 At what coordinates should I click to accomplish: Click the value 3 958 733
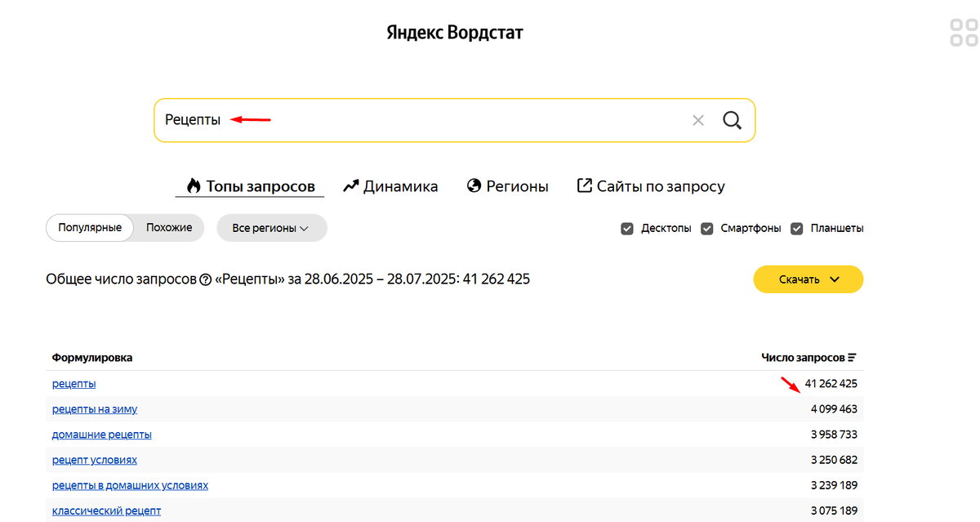pyautogui.click(x=834, y=435)
